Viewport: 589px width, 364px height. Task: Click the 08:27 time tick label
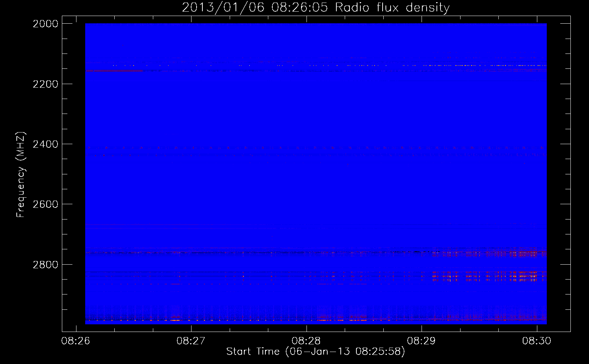point(191,341)
